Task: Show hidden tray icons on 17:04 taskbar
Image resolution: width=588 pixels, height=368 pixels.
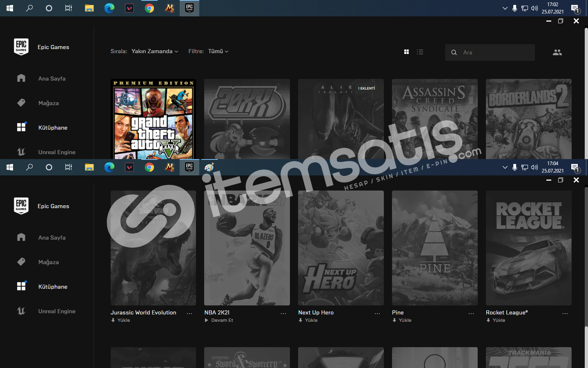Action: click(x=505, y=167)
